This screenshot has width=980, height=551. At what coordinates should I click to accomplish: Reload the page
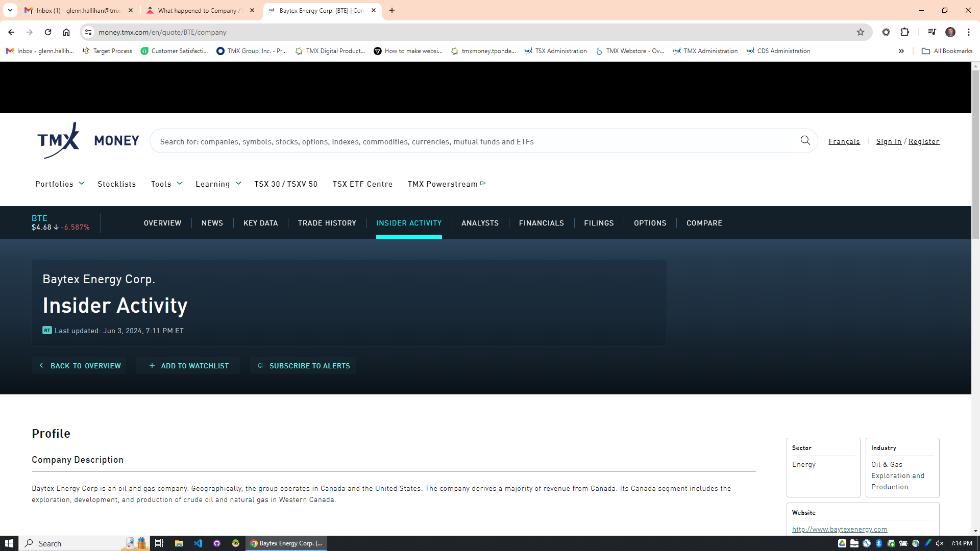point(48,32)
